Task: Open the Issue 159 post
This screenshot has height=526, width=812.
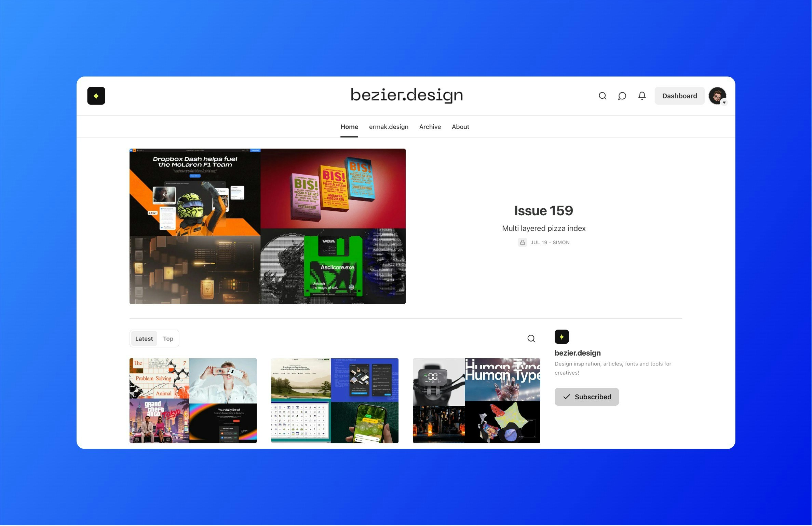Action: coord(543,210)
